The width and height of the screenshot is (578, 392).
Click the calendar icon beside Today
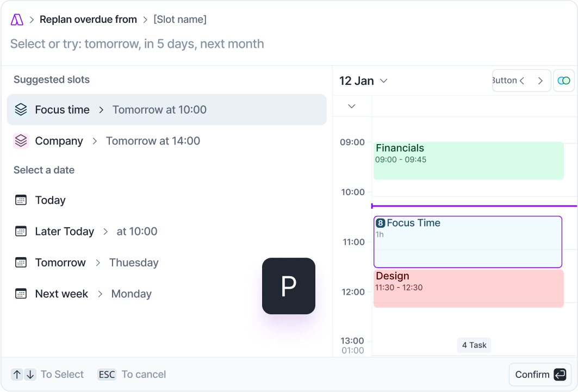coord(21,200)
